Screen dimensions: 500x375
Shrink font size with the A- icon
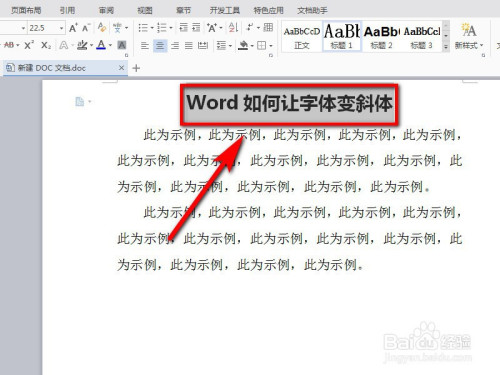coord(86,28)
